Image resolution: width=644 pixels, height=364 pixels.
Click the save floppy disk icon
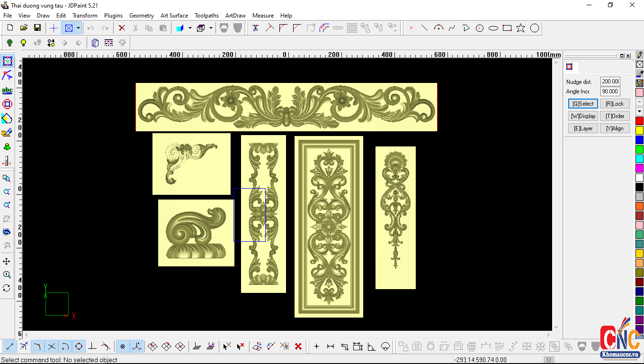click(x=37, y=28)
